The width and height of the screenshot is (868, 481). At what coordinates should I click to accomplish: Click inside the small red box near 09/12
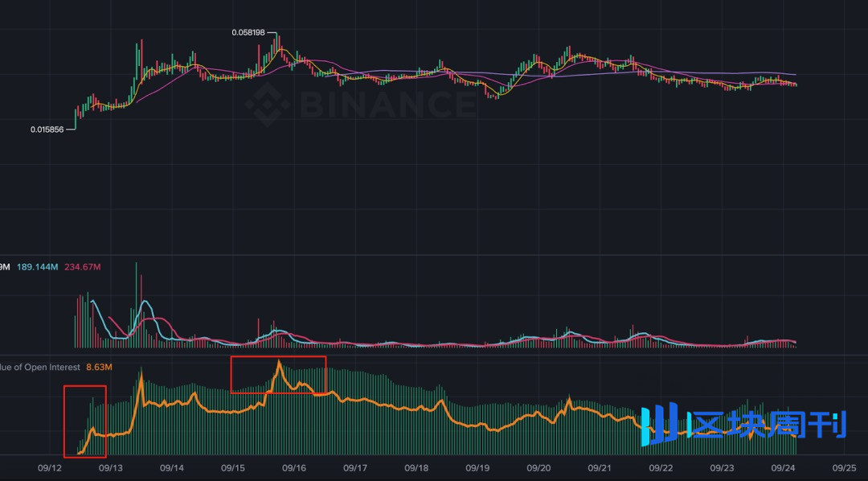pos(84,421)
